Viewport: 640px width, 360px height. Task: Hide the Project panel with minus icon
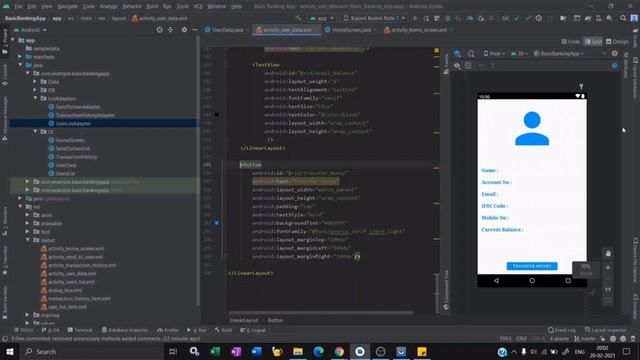click(x=195, y=30)
